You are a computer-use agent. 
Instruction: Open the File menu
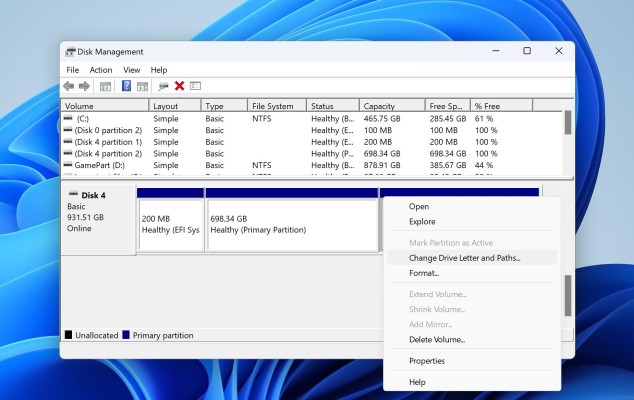point(73,70)
